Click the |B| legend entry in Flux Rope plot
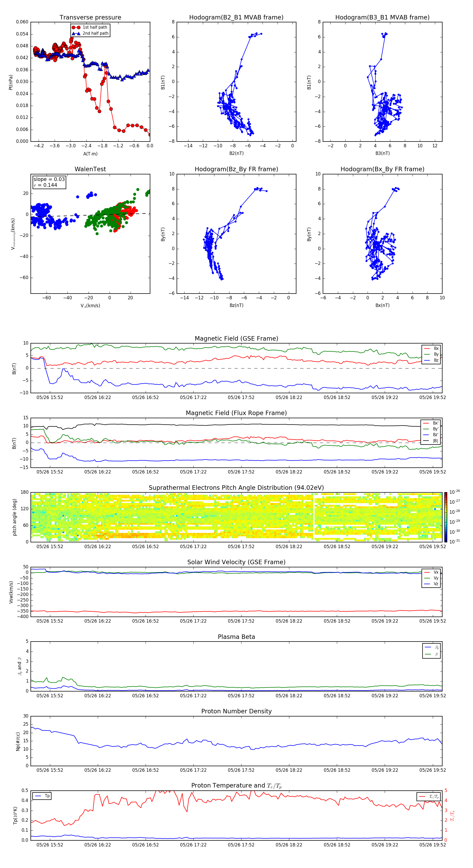Image resolution: width=473 pixels, height=868 pixels. [x=431, y=441]
